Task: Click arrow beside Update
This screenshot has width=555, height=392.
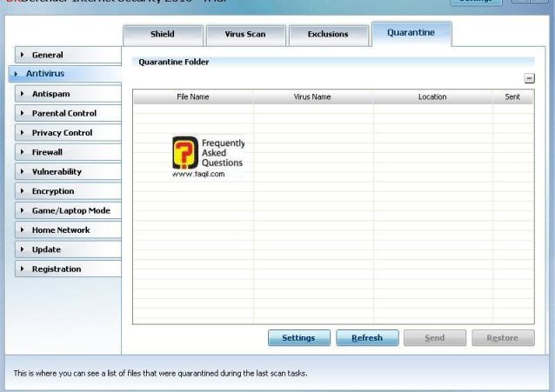Action: pyautogui.click(x=23, y=249)
